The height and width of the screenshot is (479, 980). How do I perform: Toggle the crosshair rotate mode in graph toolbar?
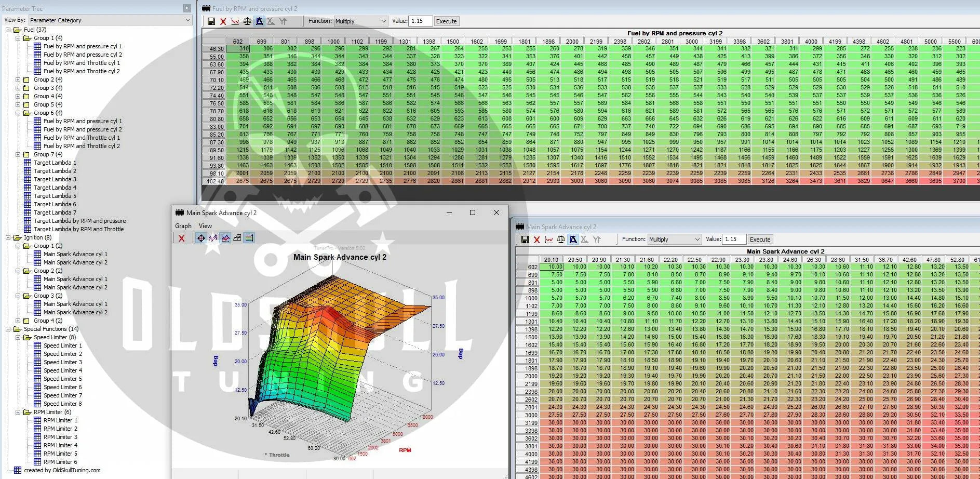point(201,238)
